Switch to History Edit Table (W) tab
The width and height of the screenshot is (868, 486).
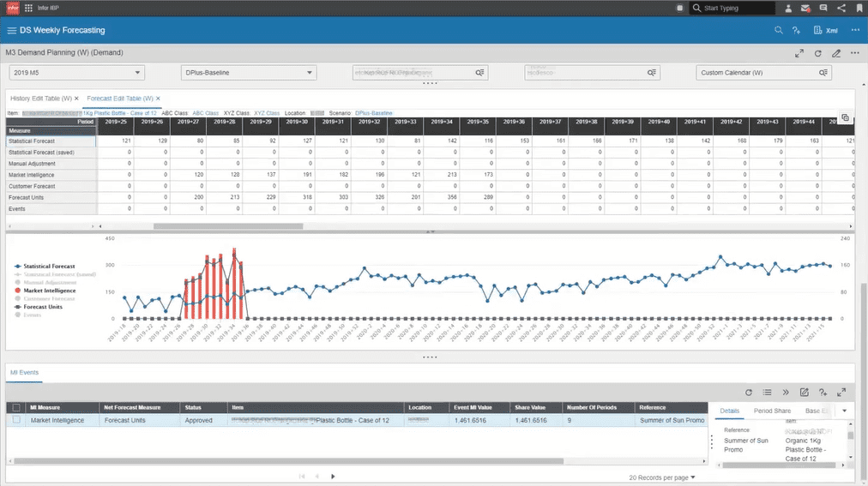tap(41, 99)
